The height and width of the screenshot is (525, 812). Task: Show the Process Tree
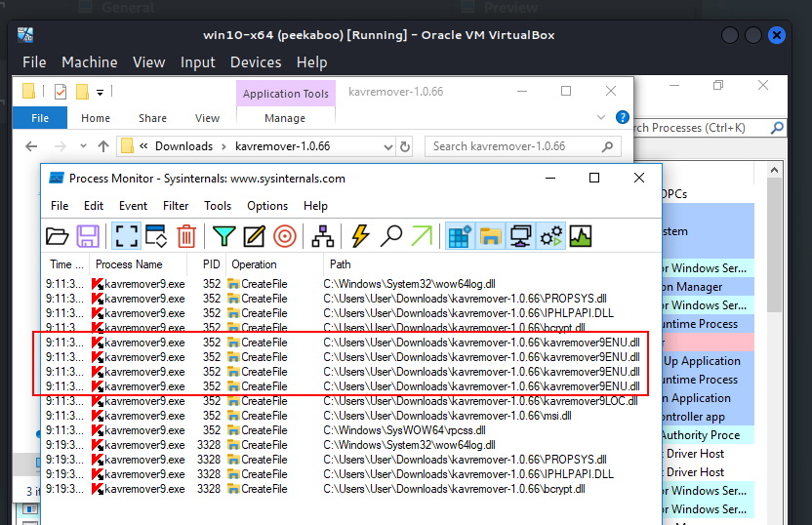tap(323, 236)
